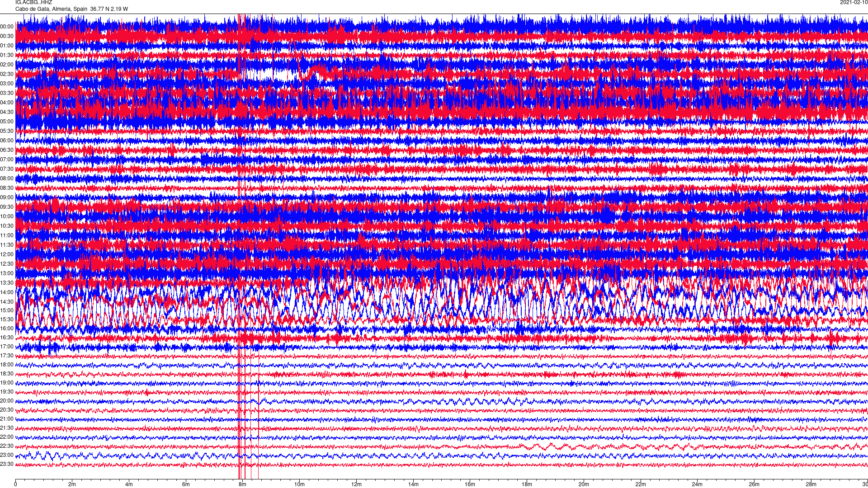The height and width of the screenshot is (488, 868).
Task: Click the 24m tick on the time axis
Action: pyautogui.click(x=697, y=484)
